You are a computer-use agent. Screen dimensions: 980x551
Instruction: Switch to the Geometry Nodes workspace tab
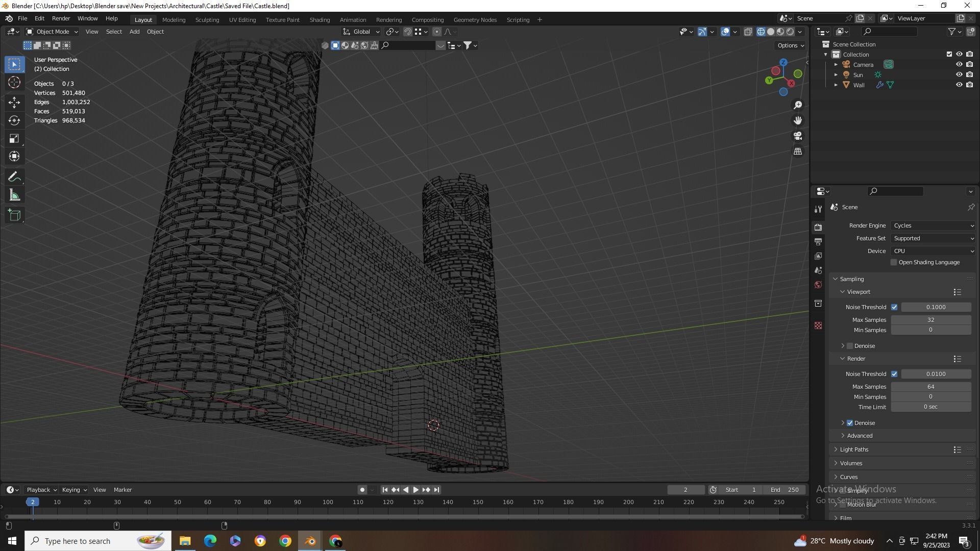[475, 20]
